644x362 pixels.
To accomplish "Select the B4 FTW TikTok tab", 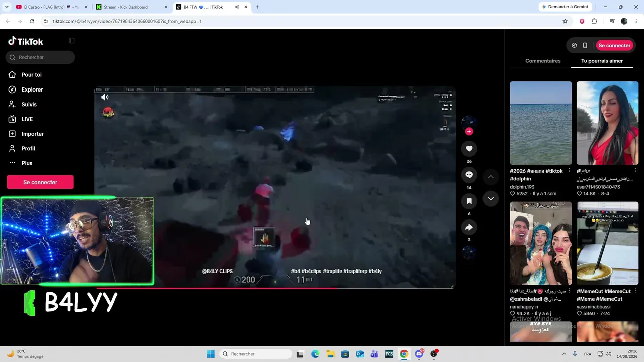I will 211,7.
